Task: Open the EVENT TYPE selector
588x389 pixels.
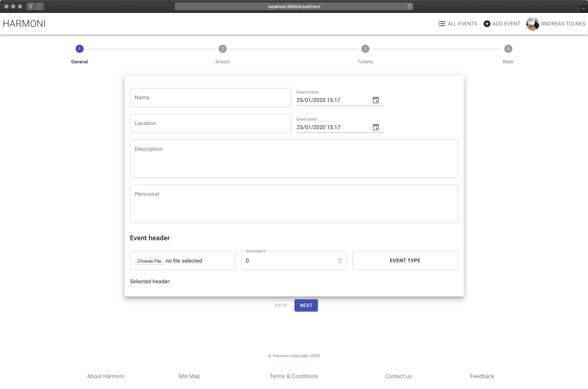Action: (x=405, y=261)
